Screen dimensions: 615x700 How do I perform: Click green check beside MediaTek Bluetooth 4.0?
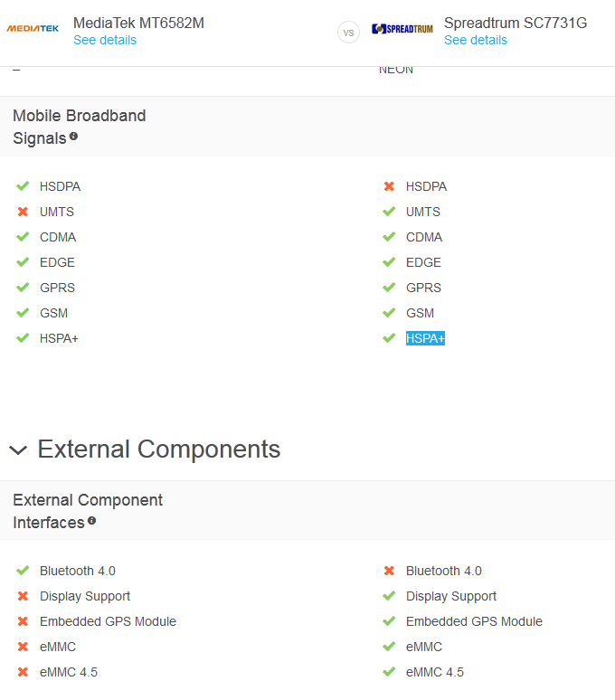coord(23,571)
